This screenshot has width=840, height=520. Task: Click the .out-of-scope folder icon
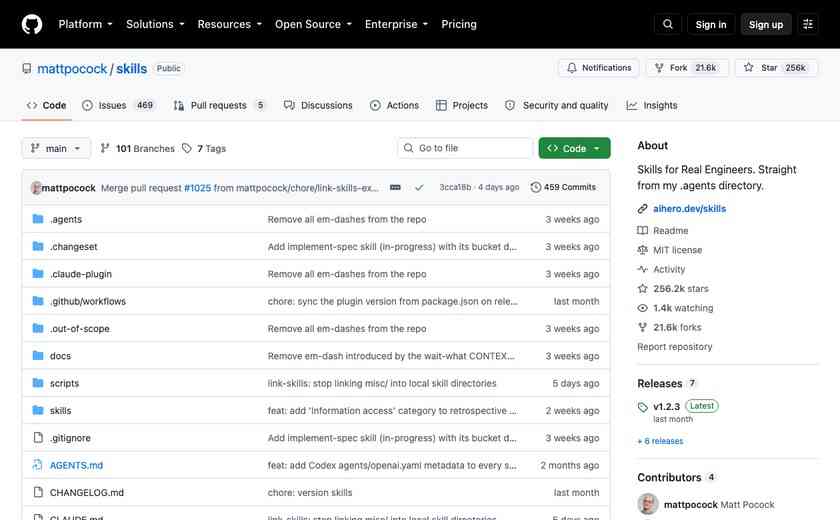point(38,328)
